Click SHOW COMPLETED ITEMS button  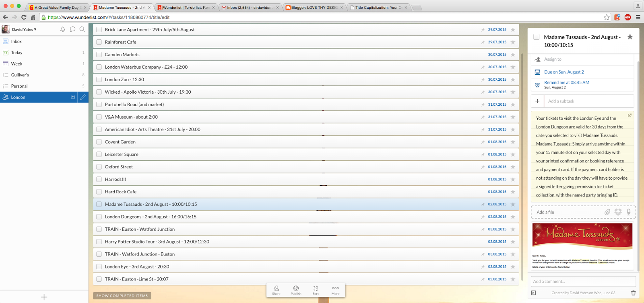[x=122, y=296]
